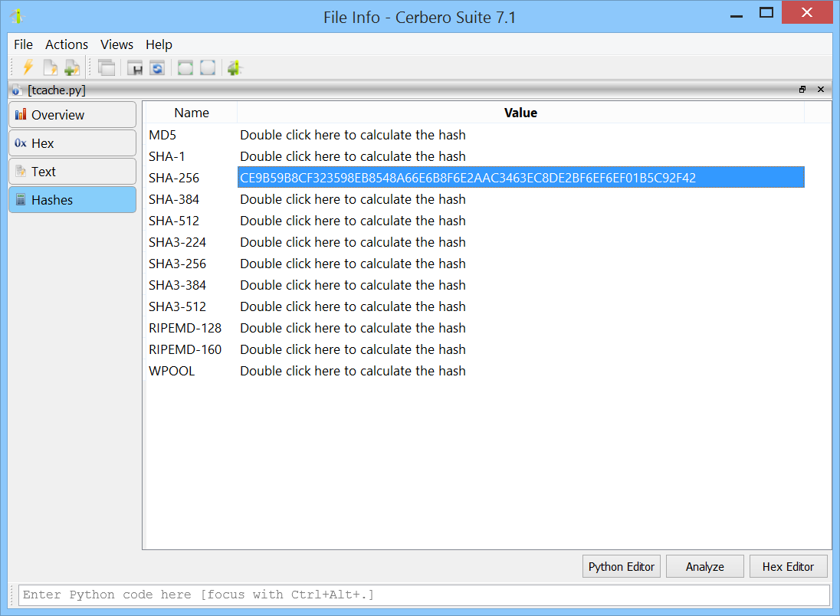
Task: Click the Name column header
Action: pyautogui.click(x=192, y=113)
